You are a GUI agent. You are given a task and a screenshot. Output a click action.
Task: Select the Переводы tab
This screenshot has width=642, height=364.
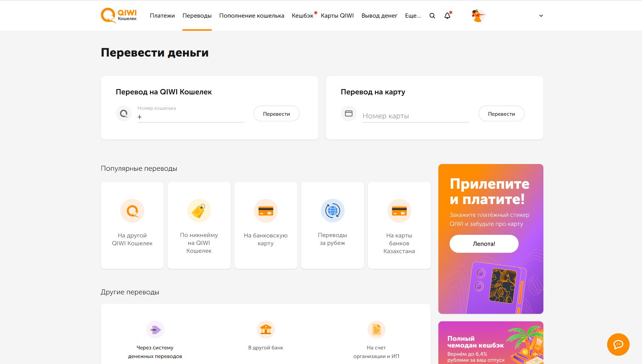pyautogui.click(x=197, y=16)
